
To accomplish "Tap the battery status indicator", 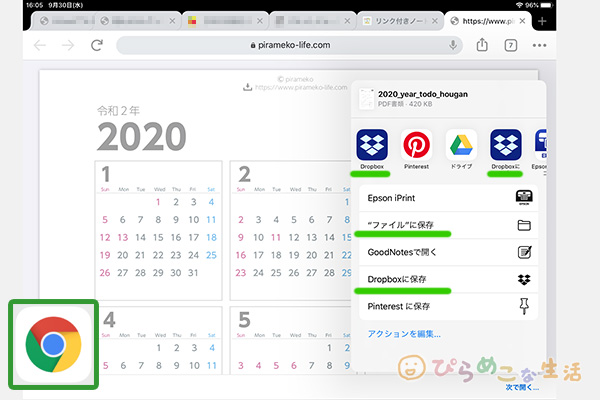I will click(x=546, y=5).
